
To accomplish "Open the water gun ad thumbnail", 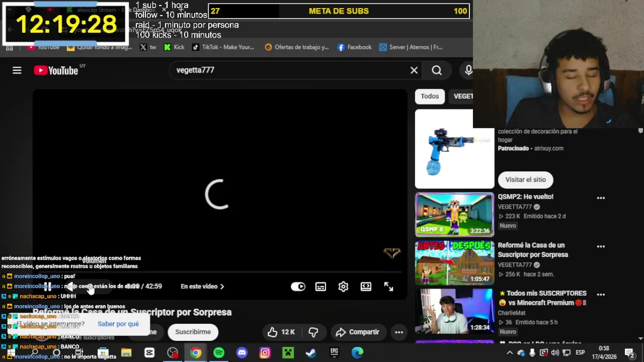I will click(x=454, y=149).
